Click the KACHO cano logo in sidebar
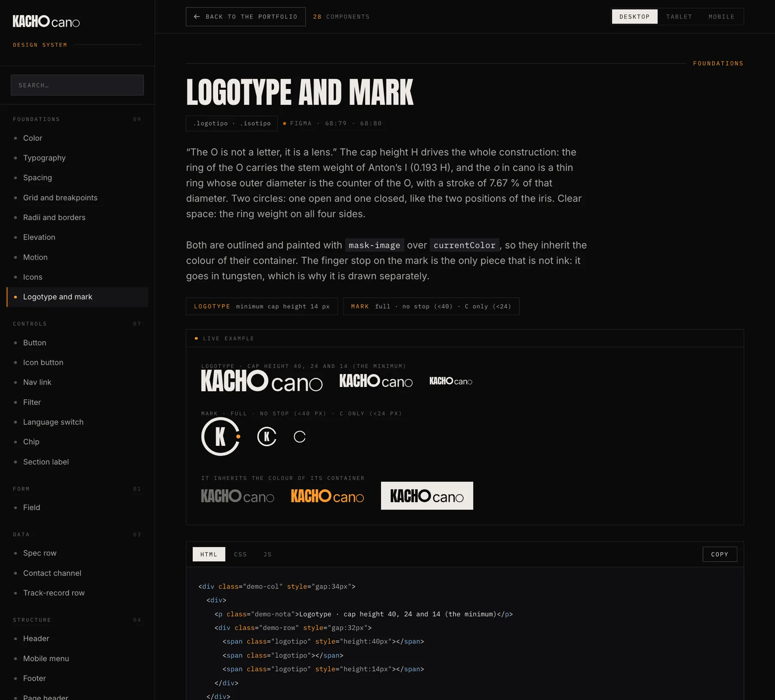Image resolution: width=775 pixels, height=700 pixels. pyautogui.click(x=46, y=21)
